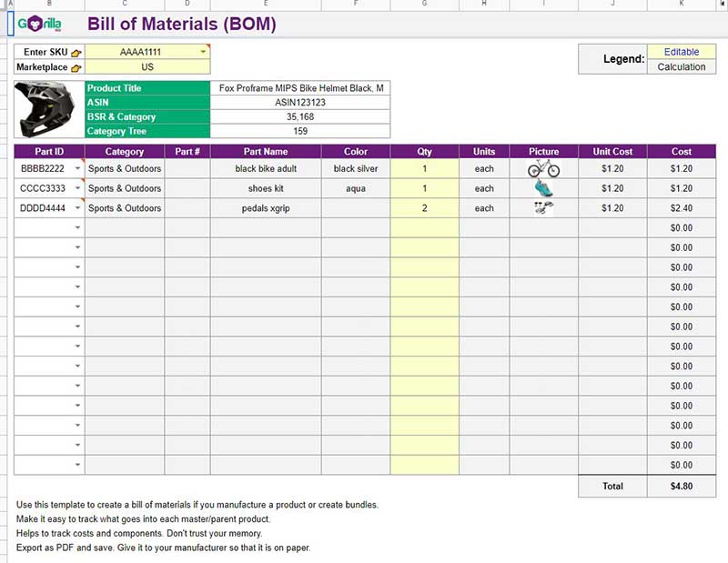
Task: Open the Part ID dropdown for BBBB2222
Action: [78, 168]
